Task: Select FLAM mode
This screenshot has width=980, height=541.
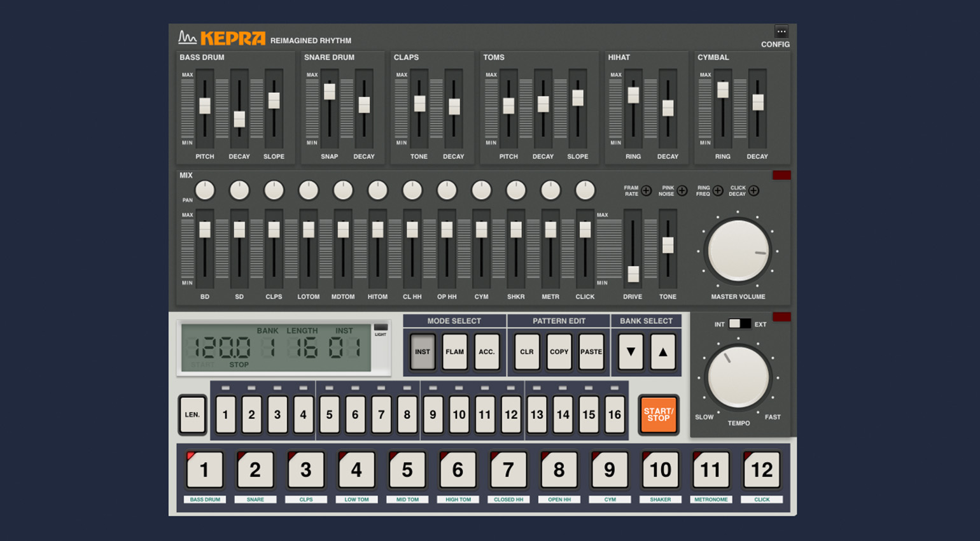Action: 454,351
